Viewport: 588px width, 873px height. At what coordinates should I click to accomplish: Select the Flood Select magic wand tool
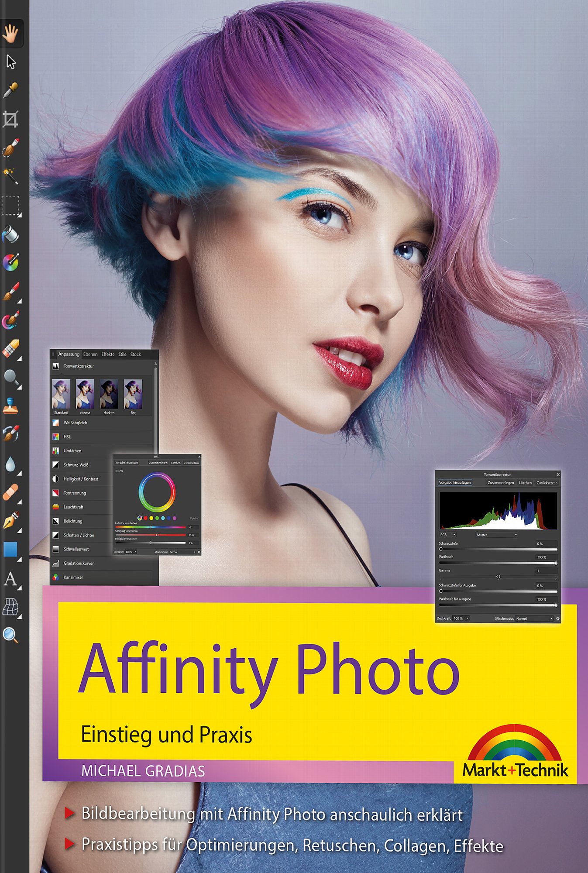point(10,176)
